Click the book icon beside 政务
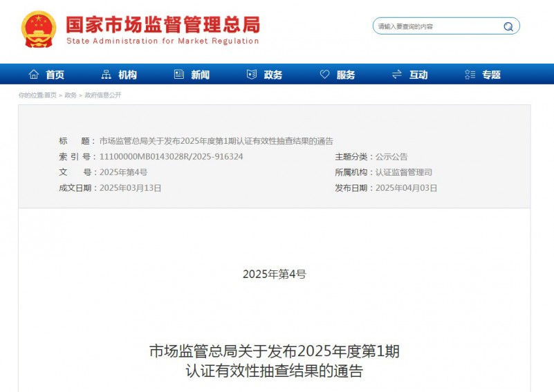Viewport: 554px width, 392px height. [252, 74]
